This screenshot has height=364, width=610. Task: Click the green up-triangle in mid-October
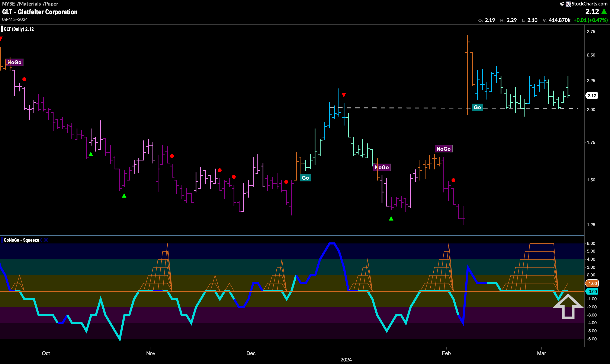(x=91, y=154)
